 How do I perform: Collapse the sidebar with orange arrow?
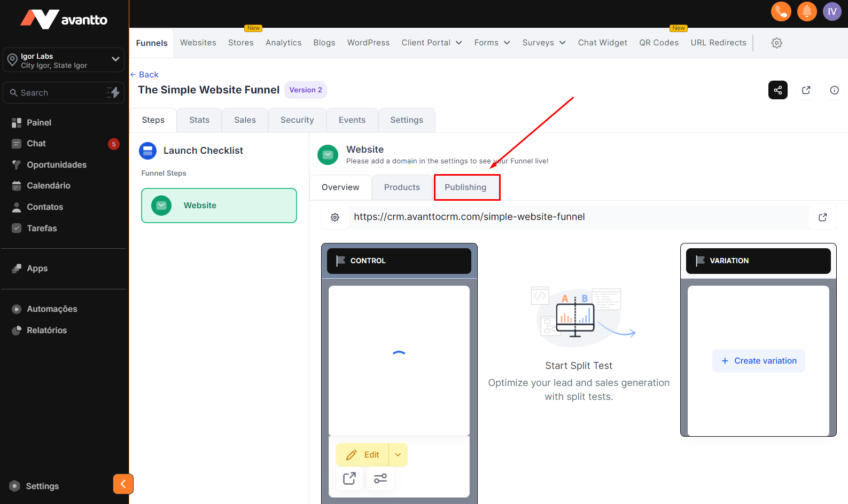point(123,484)
